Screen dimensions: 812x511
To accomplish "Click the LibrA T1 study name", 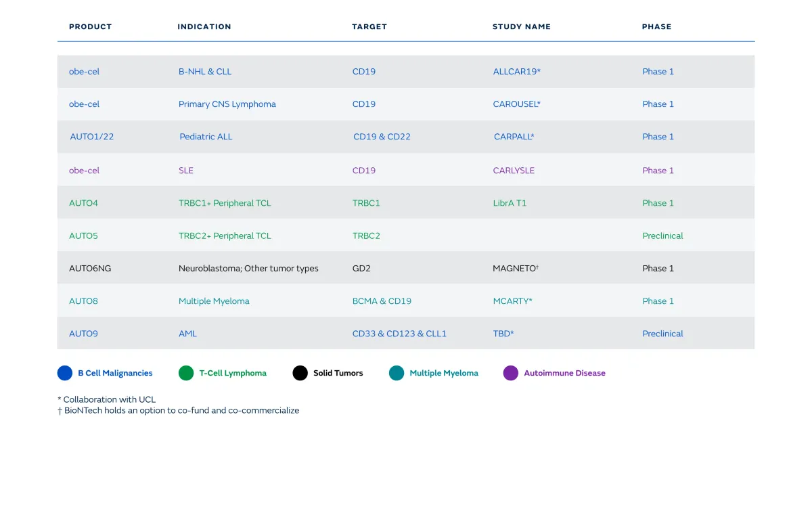I will [510, 203].
